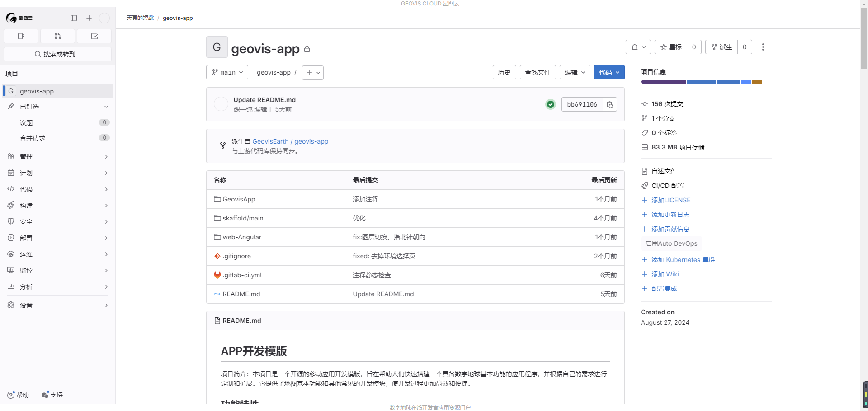The height and width of the screenshot is (411, 868).
Task: Open the History button
Action: [x=505, y=72]
